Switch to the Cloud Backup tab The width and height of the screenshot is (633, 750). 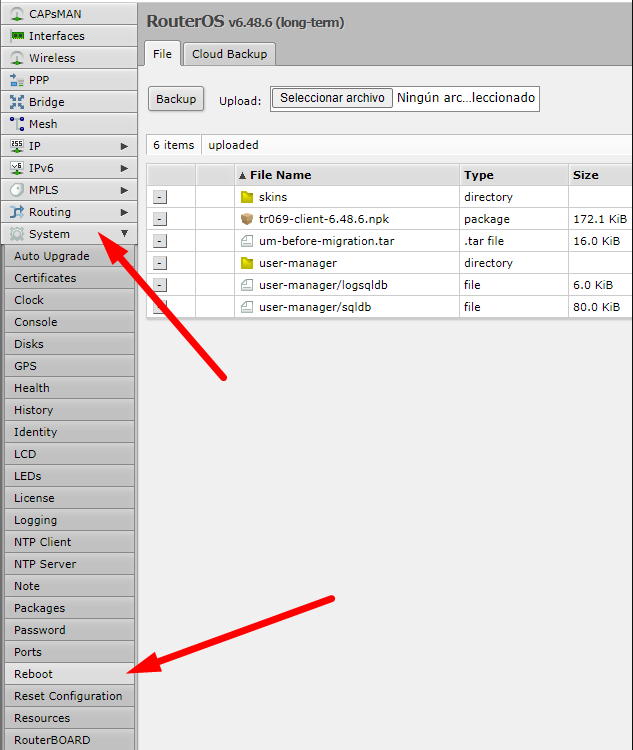coord(229,54)
